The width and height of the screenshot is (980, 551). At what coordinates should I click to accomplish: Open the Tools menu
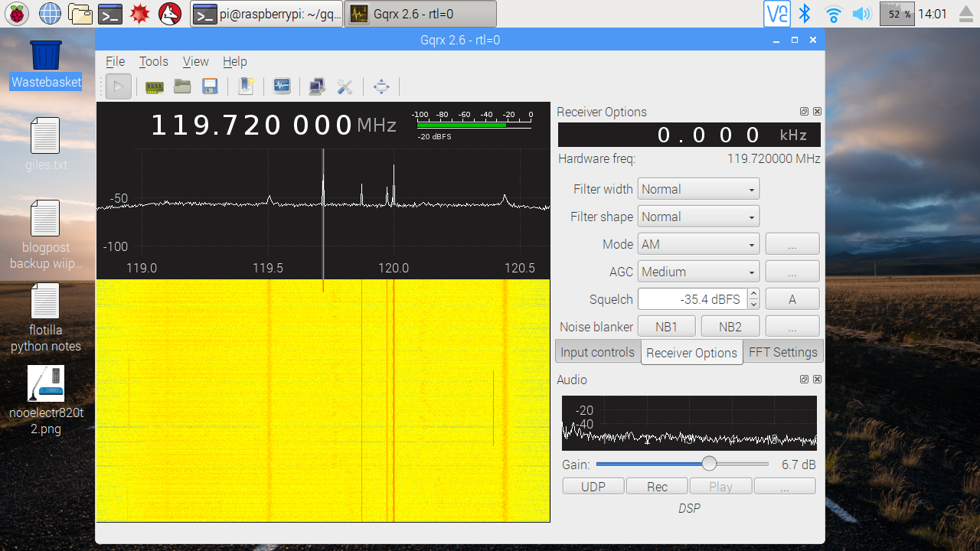point(153,62)
